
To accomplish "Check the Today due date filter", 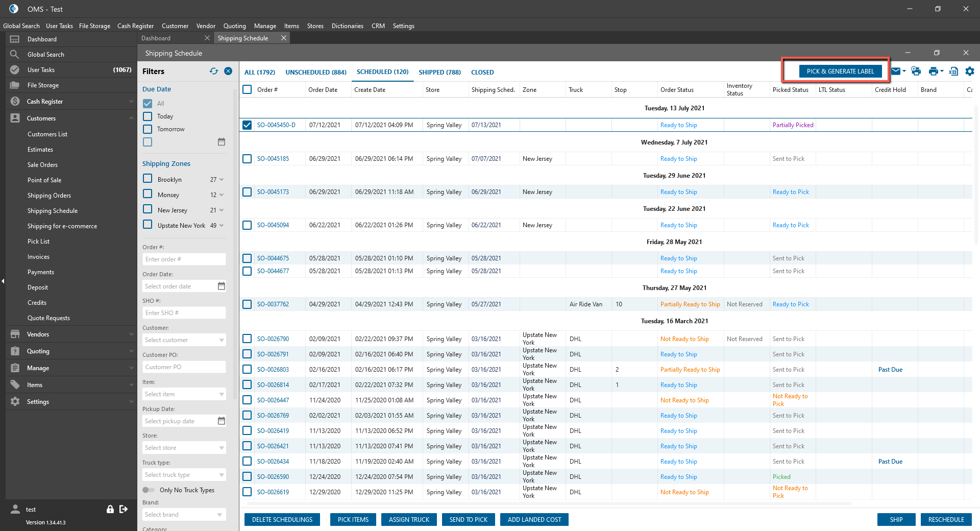I will [x=148, y=116].
